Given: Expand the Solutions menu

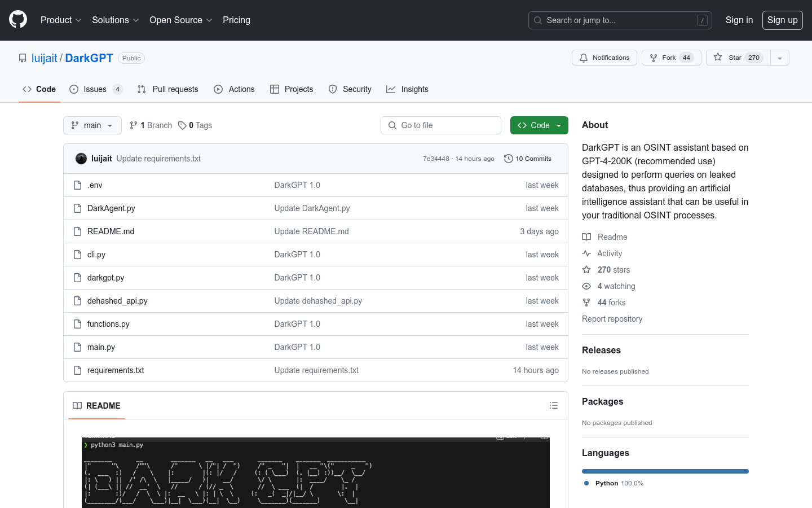Looking at the screenshot, I should [116, 20].
